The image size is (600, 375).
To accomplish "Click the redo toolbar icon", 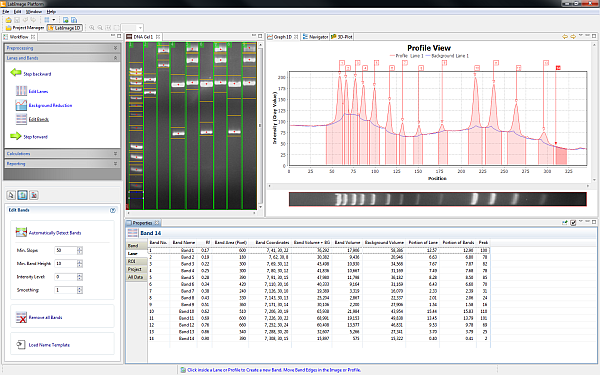I will 33,20.
